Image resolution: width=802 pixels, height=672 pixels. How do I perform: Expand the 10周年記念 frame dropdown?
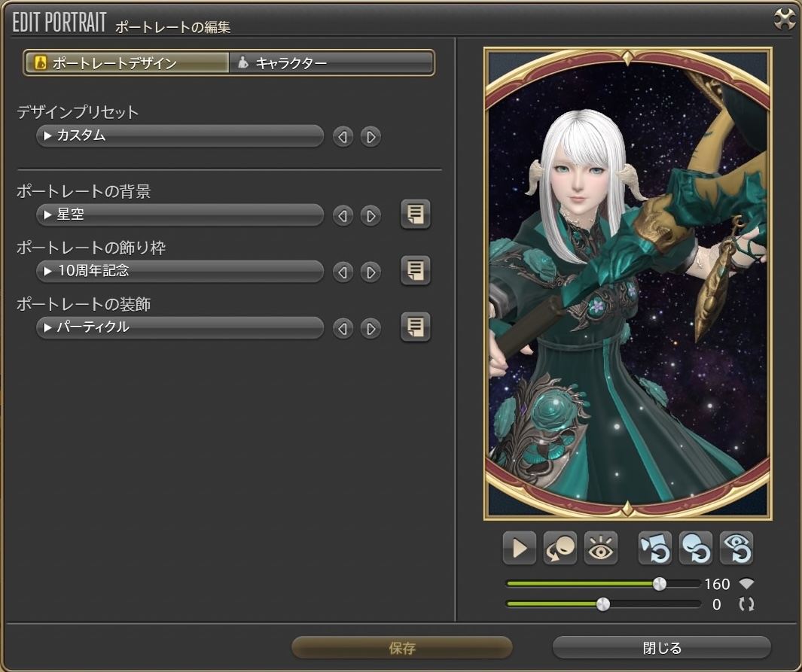click(179, 270)
